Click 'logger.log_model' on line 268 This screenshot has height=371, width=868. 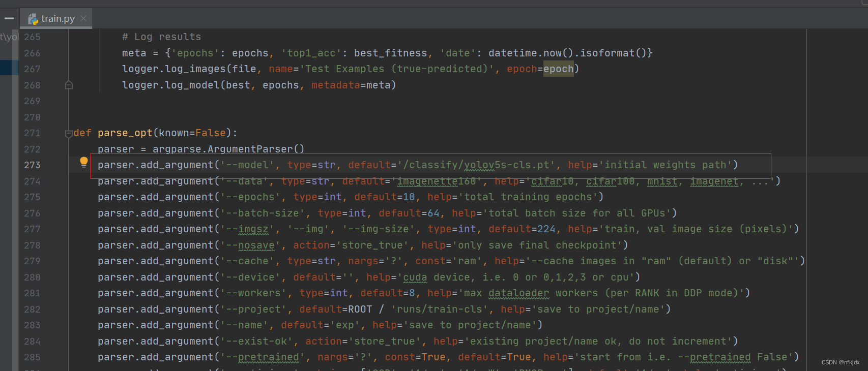pyautogui.click(x=170, y=85)
